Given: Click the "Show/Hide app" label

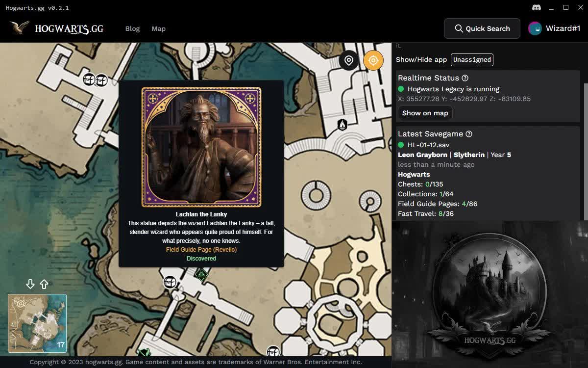Looking at the screenshot, I should point(421,59).
